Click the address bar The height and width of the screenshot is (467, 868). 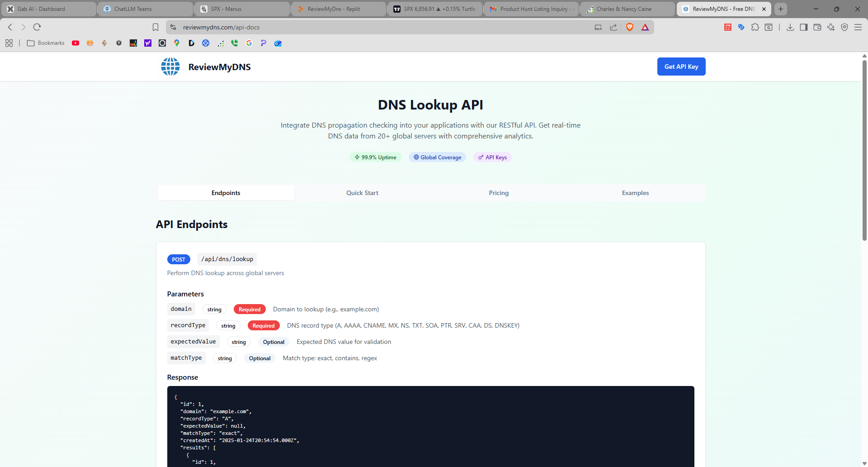[316, 27]
